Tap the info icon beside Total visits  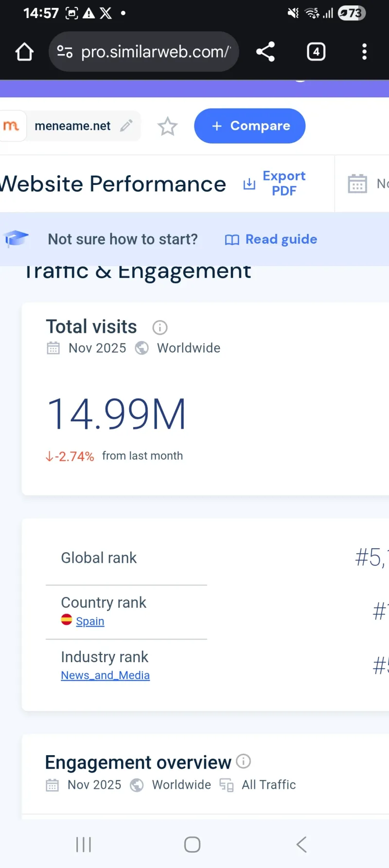(x=160, y=327)
